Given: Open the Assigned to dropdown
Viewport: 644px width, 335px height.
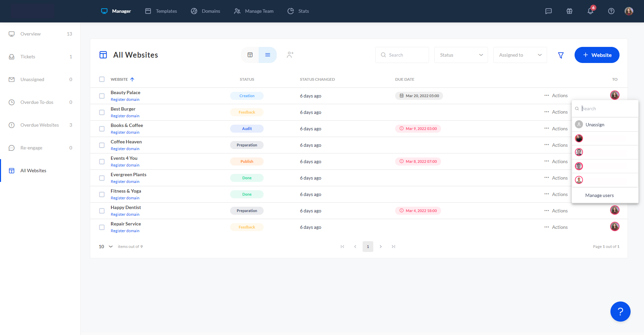Looking at the screenshot, I should tap(520, 55).
